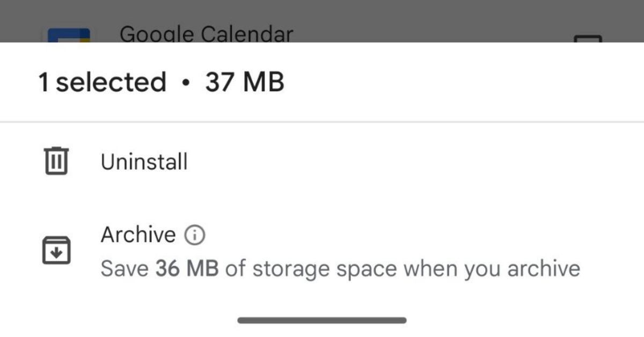The height and width of the screenshot is (337, 644).
Task: Toggle the Google Calendar selection checkbox
Action: 588,39
